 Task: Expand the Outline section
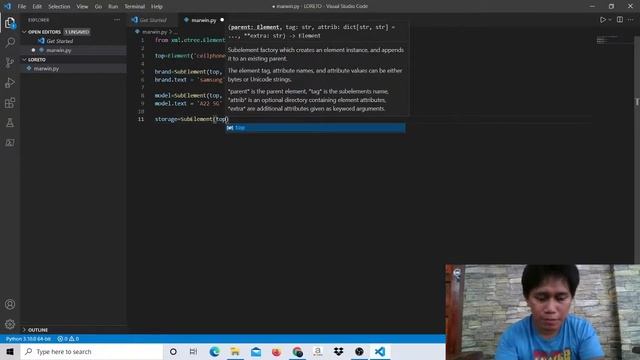tap(24, 330)
